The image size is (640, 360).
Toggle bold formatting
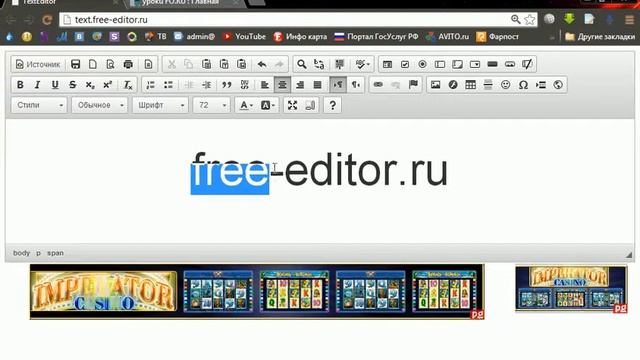click(x=20, y=84)
